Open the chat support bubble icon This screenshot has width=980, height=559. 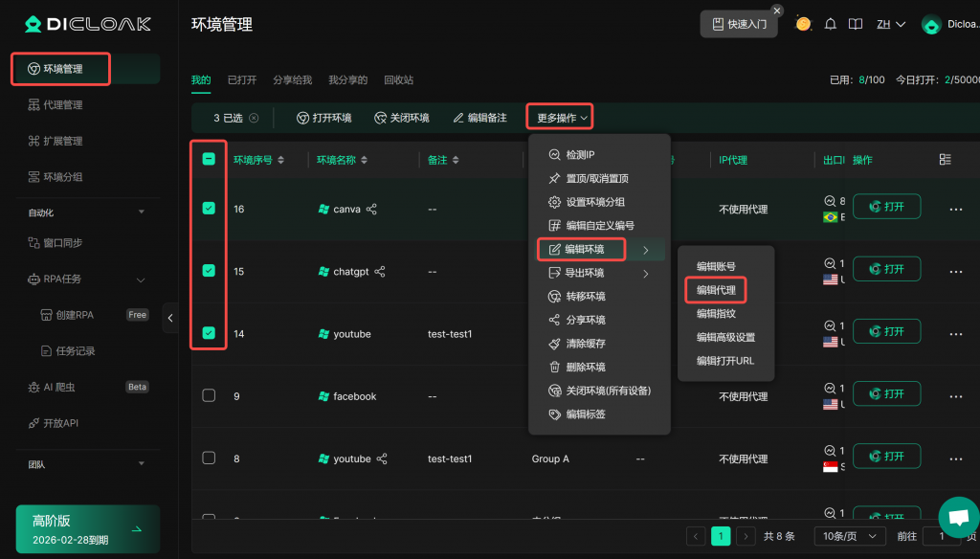(958, 517)
